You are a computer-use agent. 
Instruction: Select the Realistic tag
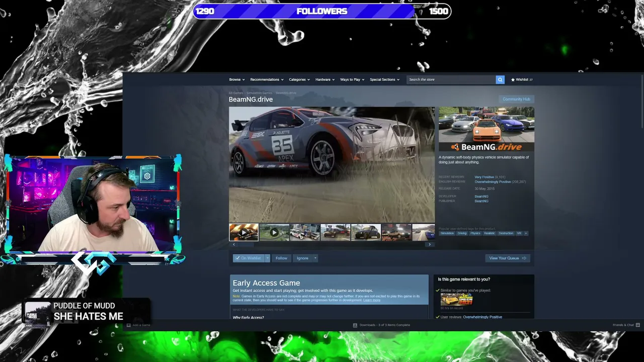(490, 233)
